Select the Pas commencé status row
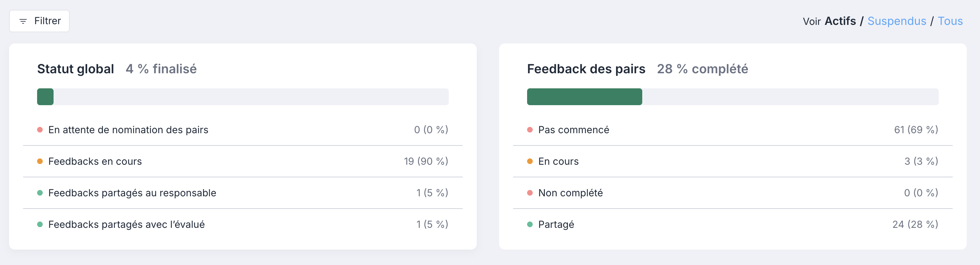Image resolution: width=980 pixels, height=265 pixels. coord(732,130)
